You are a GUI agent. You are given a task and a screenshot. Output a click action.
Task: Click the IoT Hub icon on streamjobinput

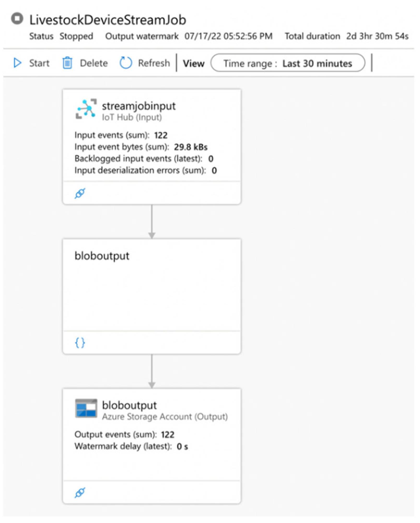[x=86, y=109]
